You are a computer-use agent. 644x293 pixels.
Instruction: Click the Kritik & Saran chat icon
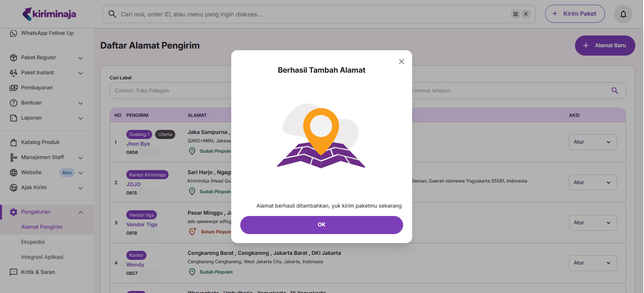pyautogui.click(x=13, y=272)
